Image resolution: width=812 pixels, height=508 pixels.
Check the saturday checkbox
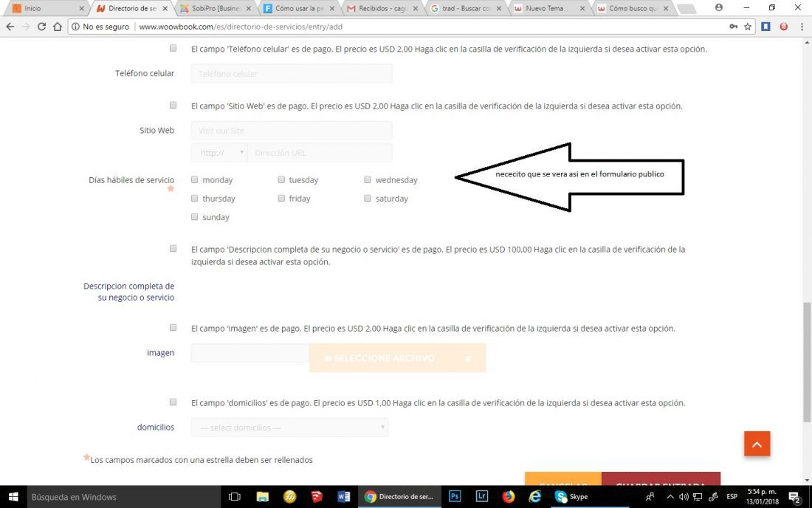(368, 199)
